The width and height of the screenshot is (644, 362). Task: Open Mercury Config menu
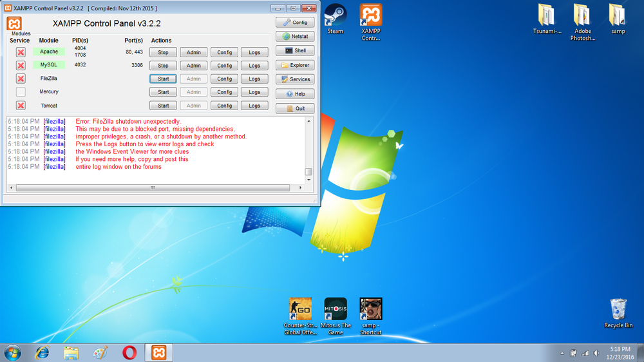click(x=224, y=92)
